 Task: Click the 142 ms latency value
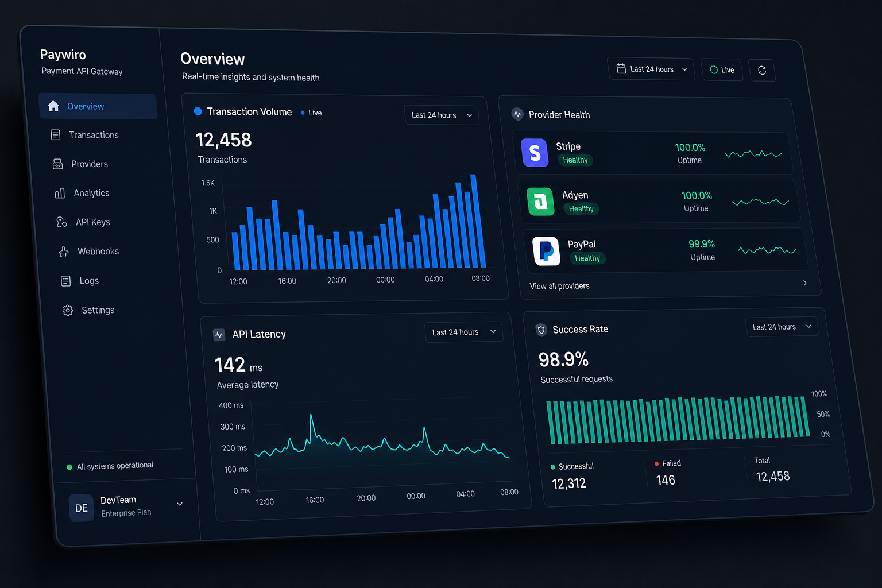click(238, 365)
